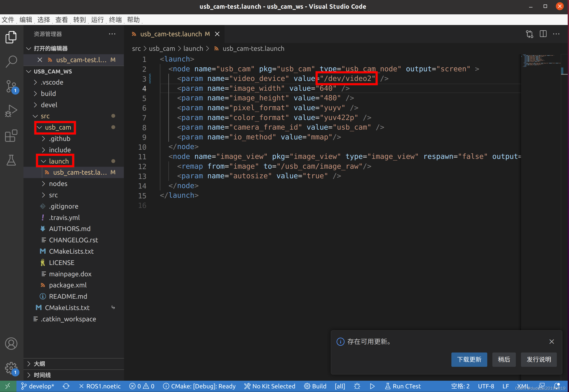Open Run and Debug view

point(11,111)
